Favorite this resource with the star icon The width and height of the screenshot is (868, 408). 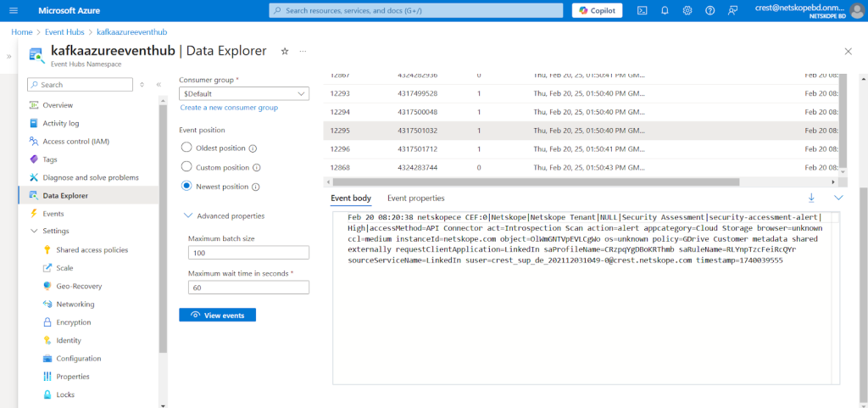click(x=285, y=51)
